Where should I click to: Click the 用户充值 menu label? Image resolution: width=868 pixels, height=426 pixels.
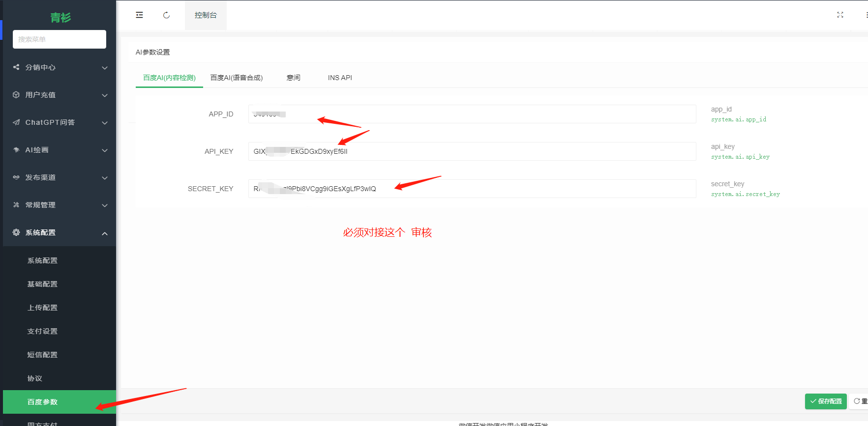40,95
